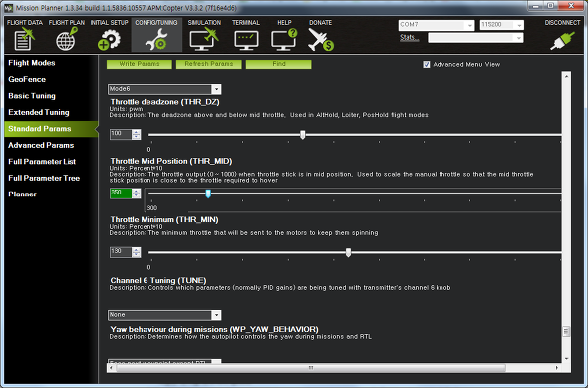Open the Flight Data screen icon
The height and width of the screenshot is (388, 588).
pos(24,40)
